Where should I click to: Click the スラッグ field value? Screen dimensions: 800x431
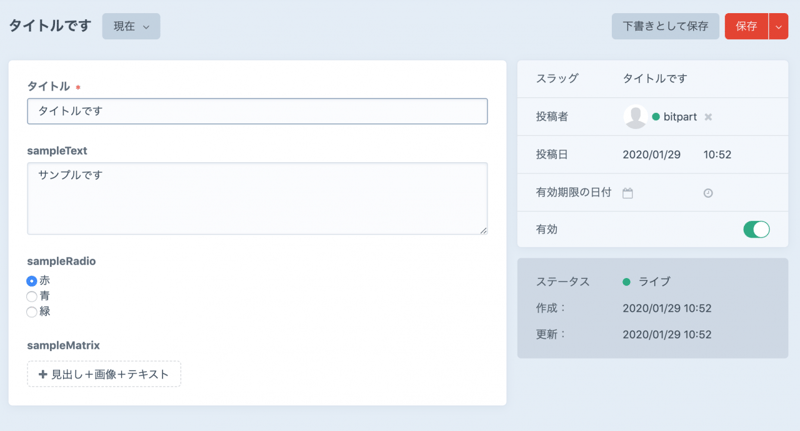[655, 78]
